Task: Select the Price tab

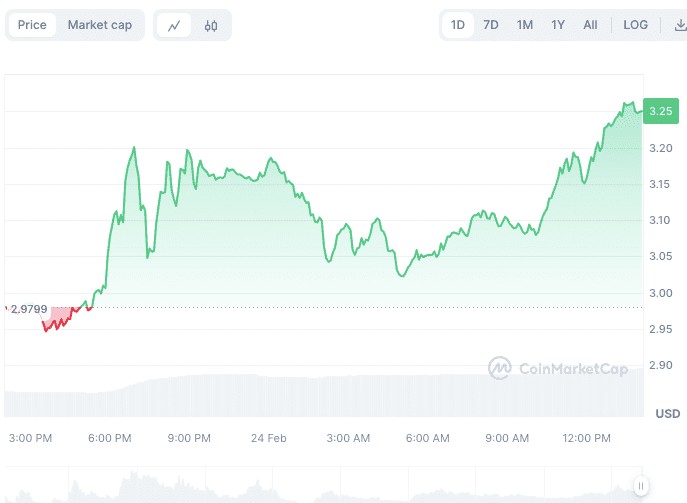Action: (x=32, y=25)
